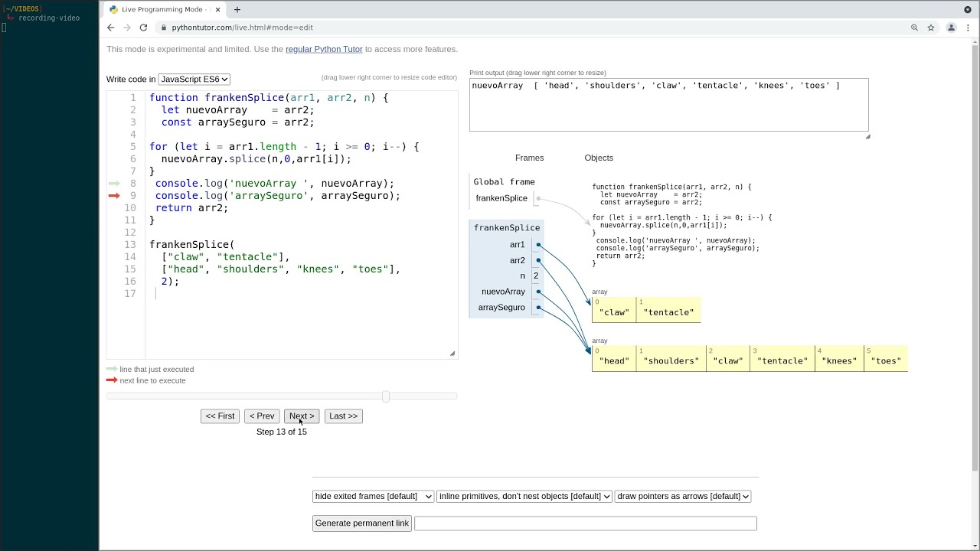980x551 pixels.
Task: Click the arr2 variable in frankenSplice frame
Action: [x=518, y=260]
